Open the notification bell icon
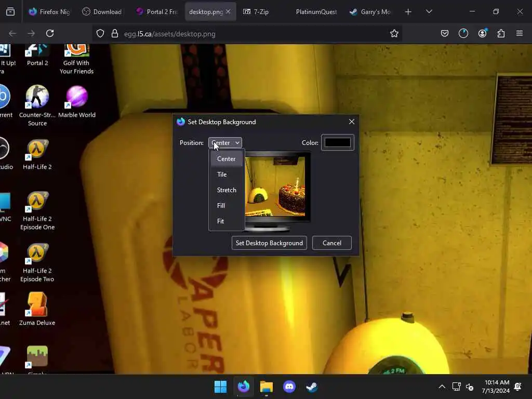 (x=518, y=387)
